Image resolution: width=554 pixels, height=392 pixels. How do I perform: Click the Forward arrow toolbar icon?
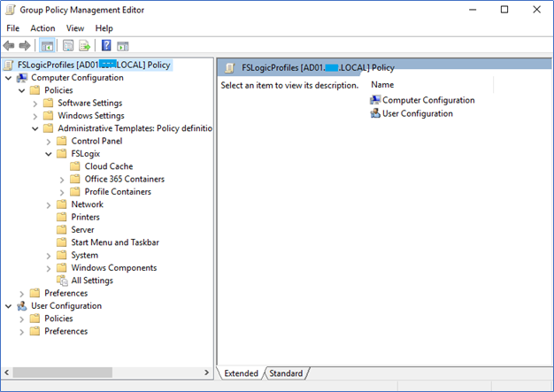coord(25,45)
